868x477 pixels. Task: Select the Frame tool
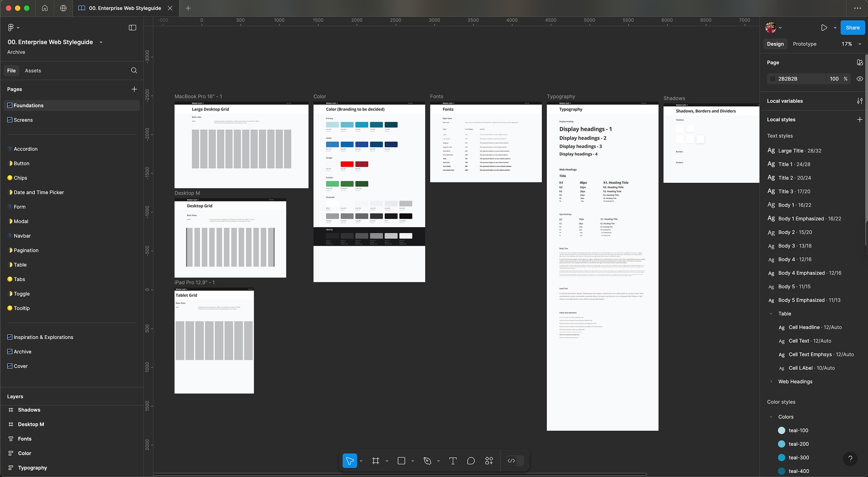click(x=375, y=461)
